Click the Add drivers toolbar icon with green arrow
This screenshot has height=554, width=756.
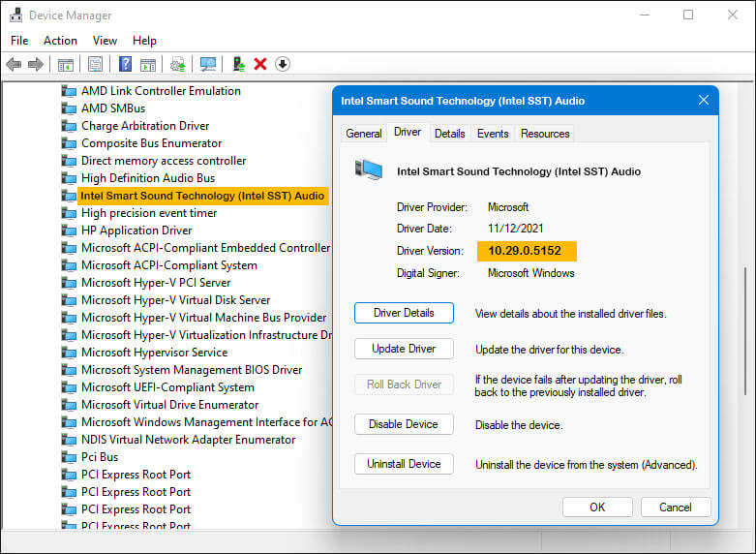pyautogui.click(x=239, y=64)
